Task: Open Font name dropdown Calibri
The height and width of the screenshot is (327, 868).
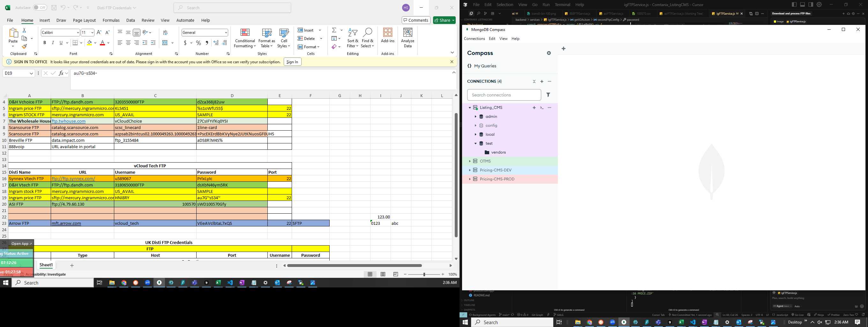Action: 78,32
